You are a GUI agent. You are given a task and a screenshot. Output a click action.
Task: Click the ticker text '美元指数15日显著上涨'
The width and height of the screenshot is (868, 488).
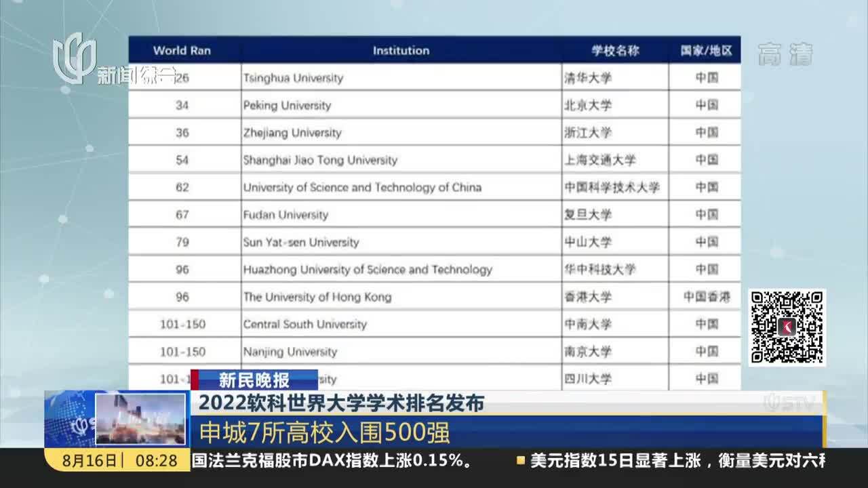615,461
